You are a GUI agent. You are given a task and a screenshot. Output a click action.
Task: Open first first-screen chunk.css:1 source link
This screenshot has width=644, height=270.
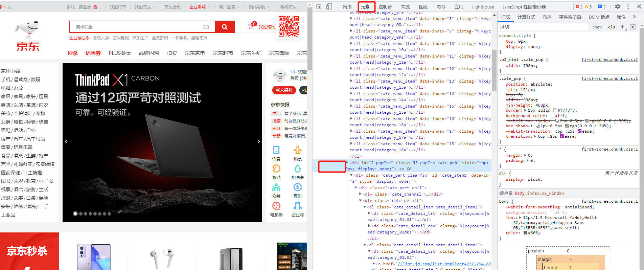click(609, 60)
